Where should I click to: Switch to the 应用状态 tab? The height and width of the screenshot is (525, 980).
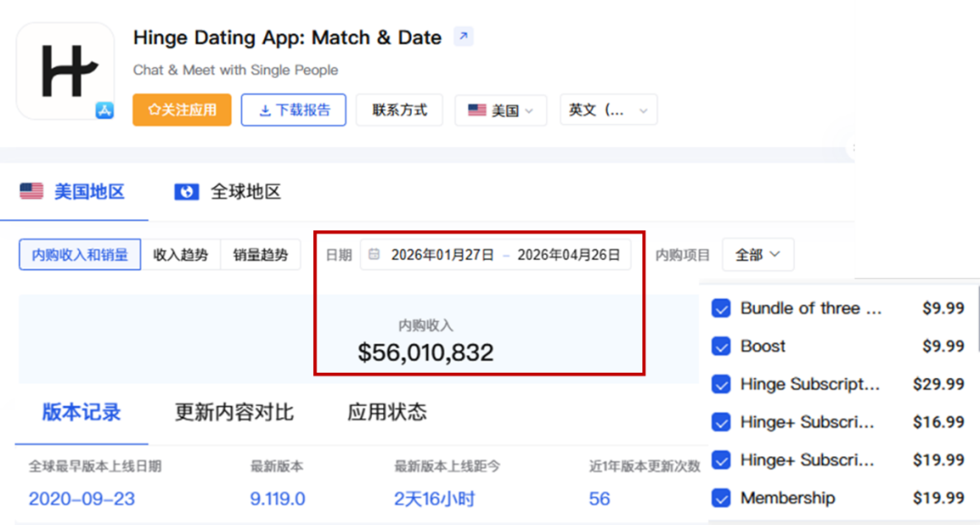pos(387,412)
